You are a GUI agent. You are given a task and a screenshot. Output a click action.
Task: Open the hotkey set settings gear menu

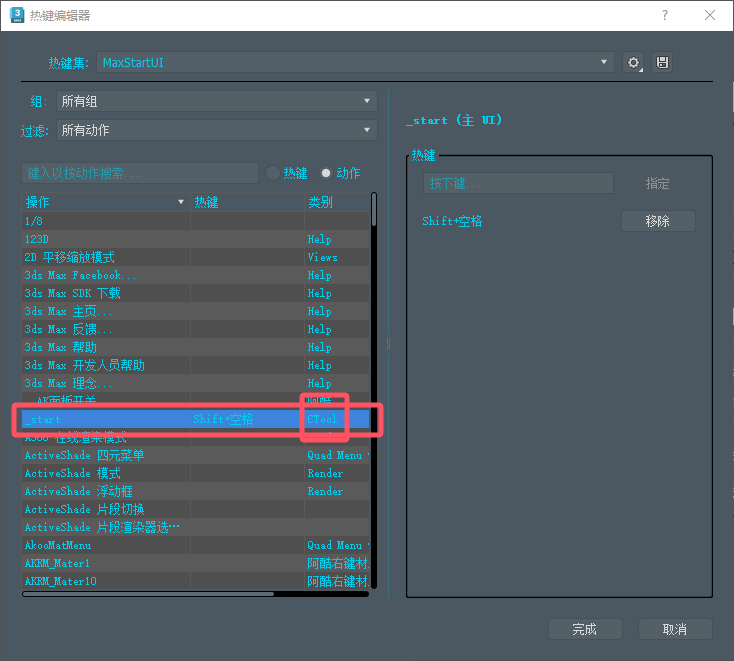pyautogui.click(x=633, y=63)
